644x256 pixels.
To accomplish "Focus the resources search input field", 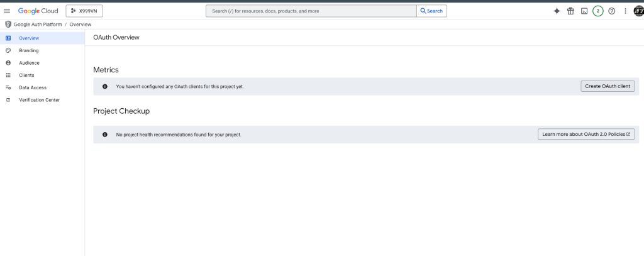I will coord(311,11).
